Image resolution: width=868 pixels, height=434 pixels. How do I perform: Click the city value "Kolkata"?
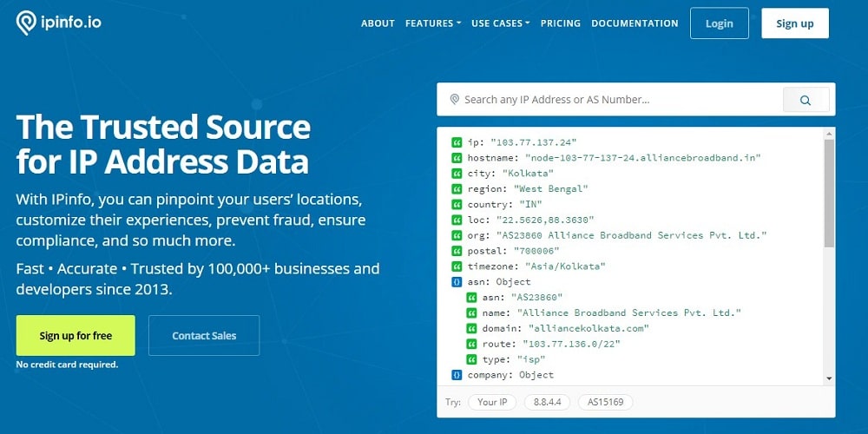coord(528,174)
